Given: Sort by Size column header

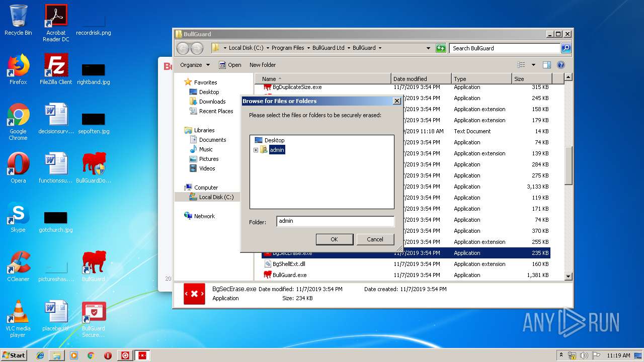Looking at the screenshot, I should [x=532, y=79].
